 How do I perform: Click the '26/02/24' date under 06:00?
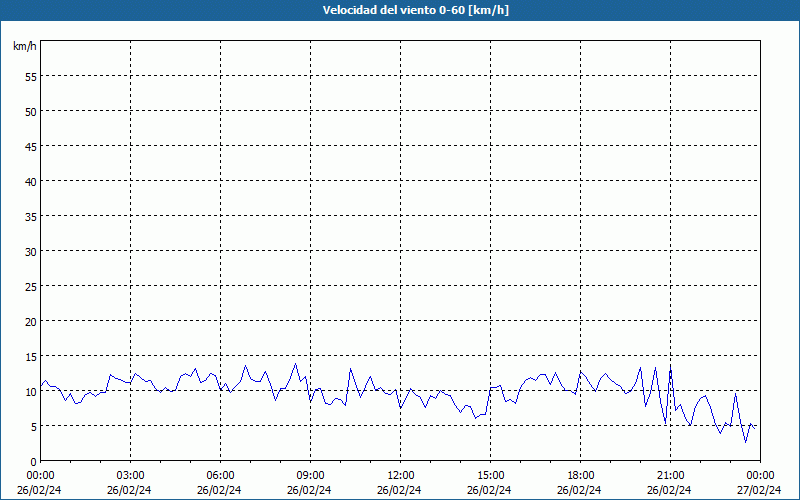coord(219,490)
